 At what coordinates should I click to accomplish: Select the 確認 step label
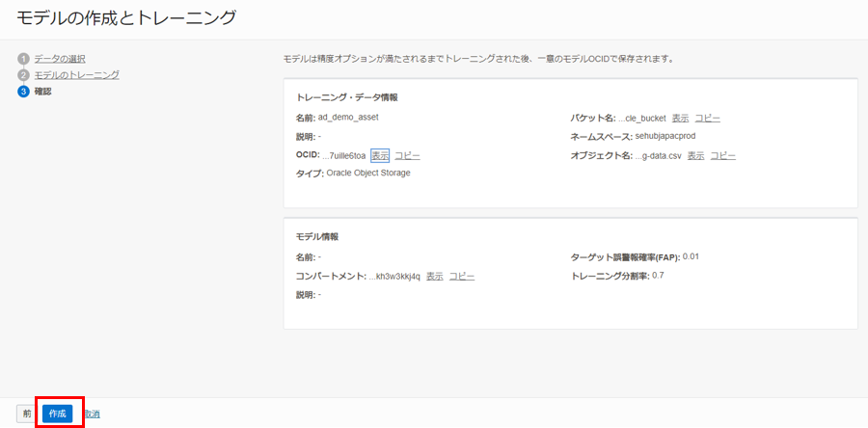pyautogui.click(x=42, y=92)
